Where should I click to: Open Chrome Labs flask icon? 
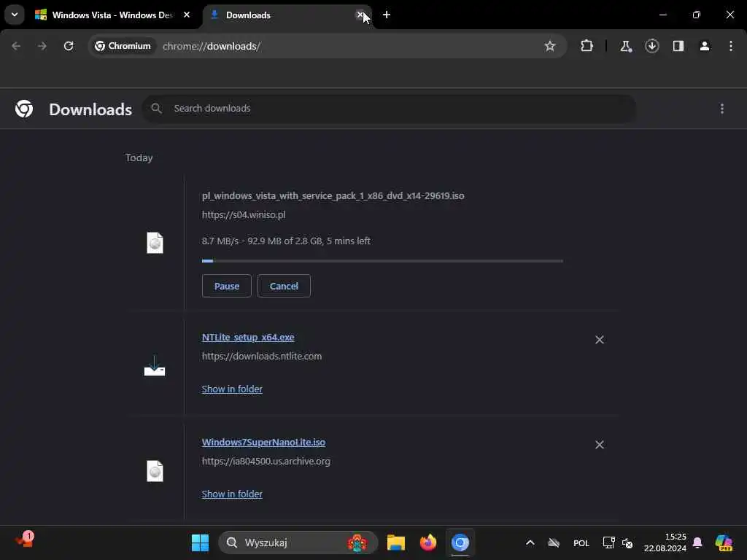625,46
